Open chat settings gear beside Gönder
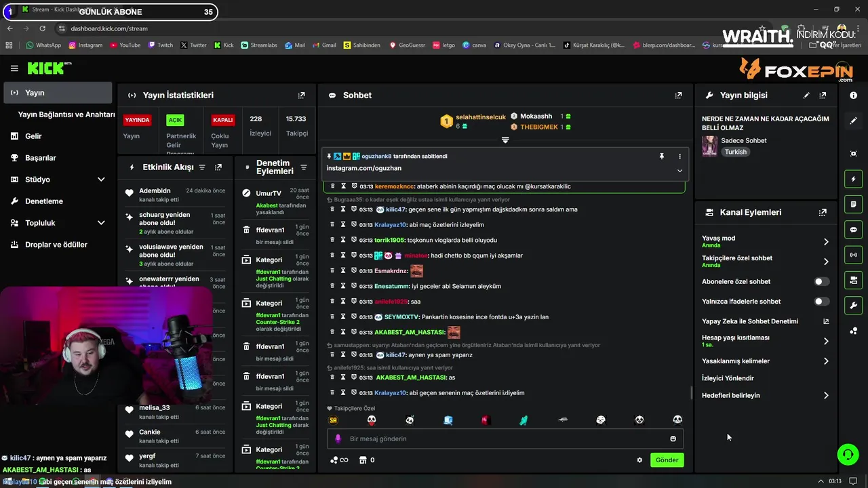 (x=639, y=460)
